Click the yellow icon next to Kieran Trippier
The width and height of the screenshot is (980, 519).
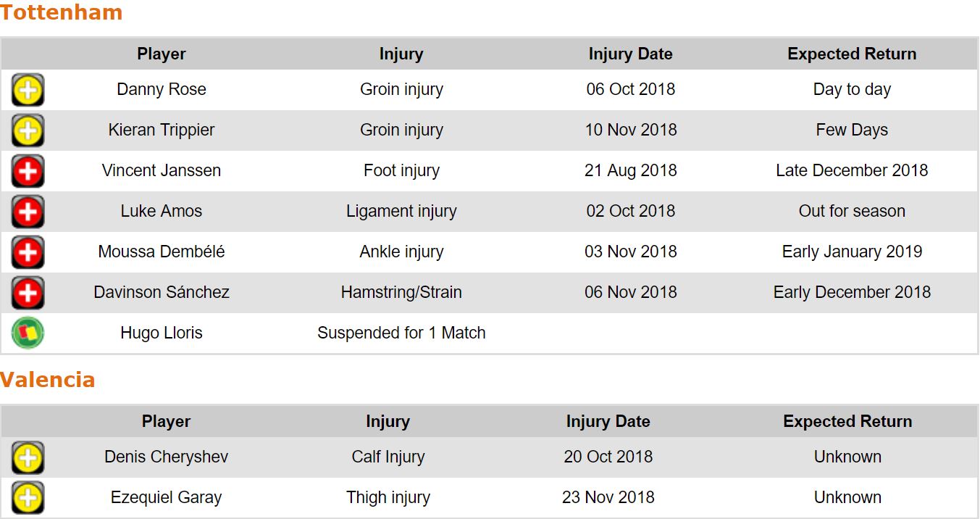coord(28,131)
